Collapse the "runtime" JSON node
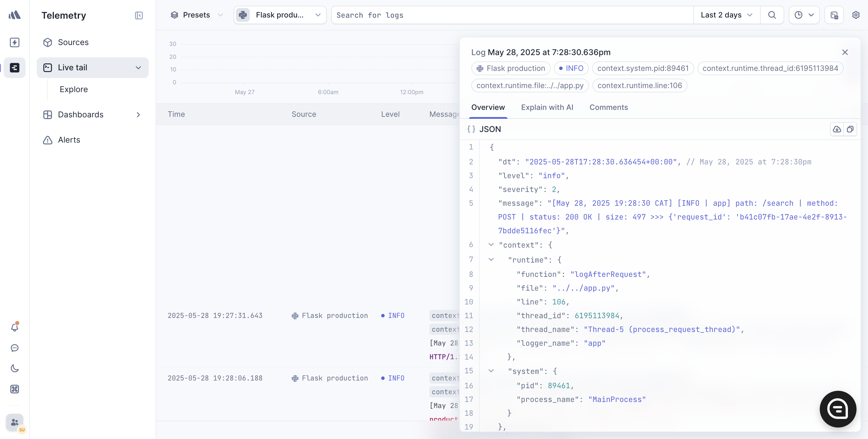868x439 pixels. point(491,259)
